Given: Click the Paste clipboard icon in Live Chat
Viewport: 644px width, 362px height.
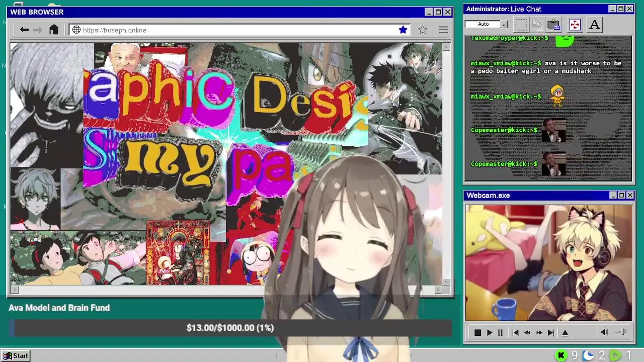Looking at the screenshot, I should pyautogui.click(x=554, y=24).
